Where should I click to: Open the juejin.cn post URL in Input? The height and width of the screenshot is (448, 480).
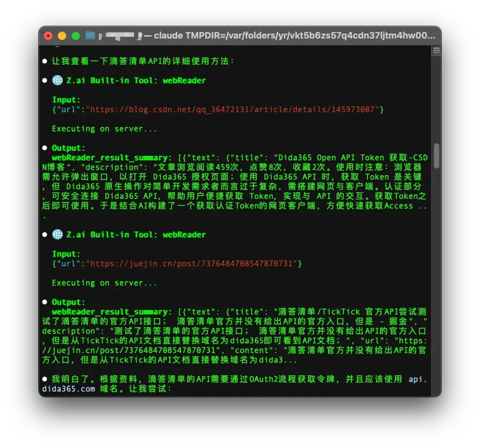coord(192,264)
